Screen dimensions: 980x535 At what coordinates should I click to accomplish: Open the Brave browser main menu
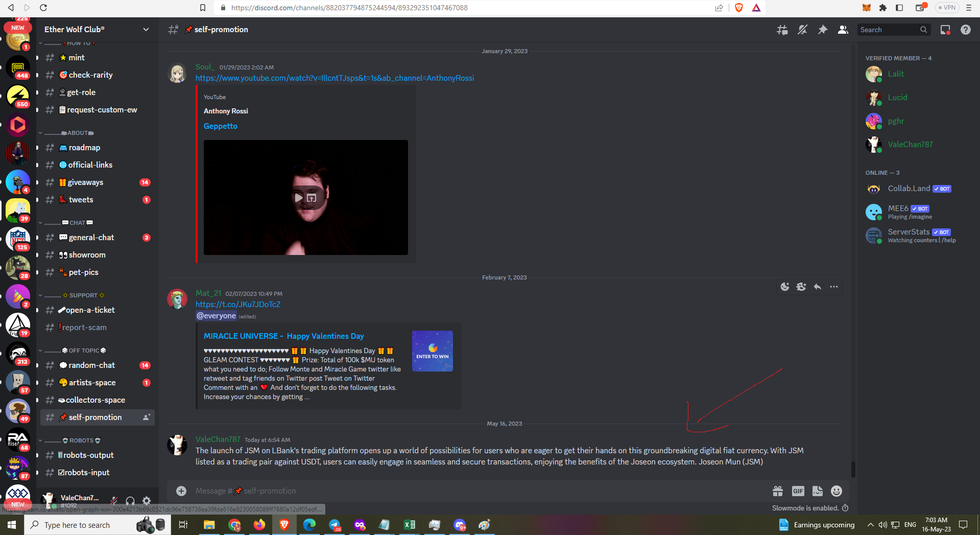pyautogui.click(x=969, y=8)
